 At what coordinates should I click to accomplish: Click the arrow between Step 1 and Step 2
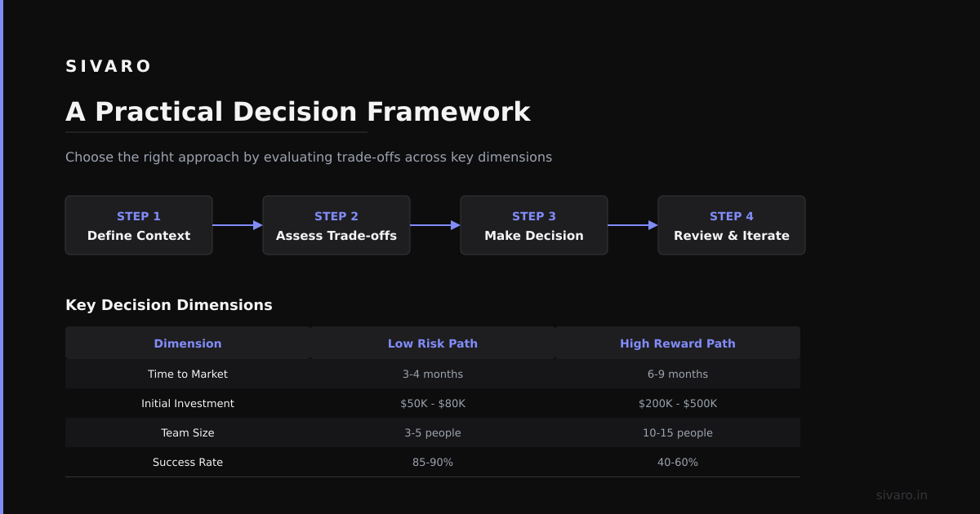point(238,225)
